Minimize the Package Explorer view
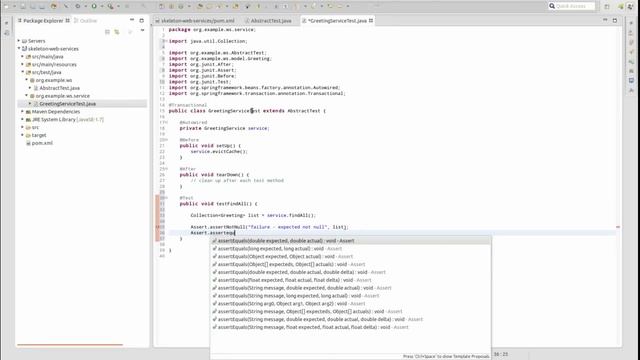 132,20
